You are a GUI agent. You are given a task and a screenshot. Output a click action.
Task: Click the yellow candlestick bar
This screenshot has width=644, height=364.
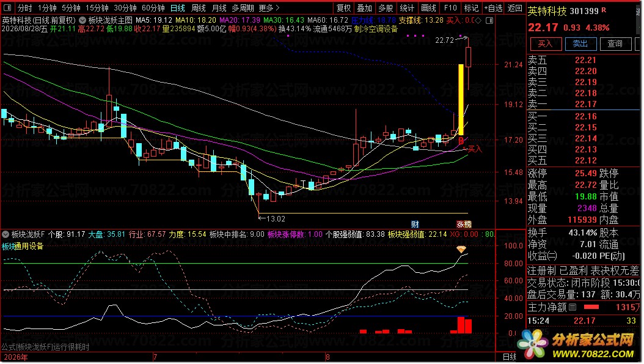pos(461,100)
